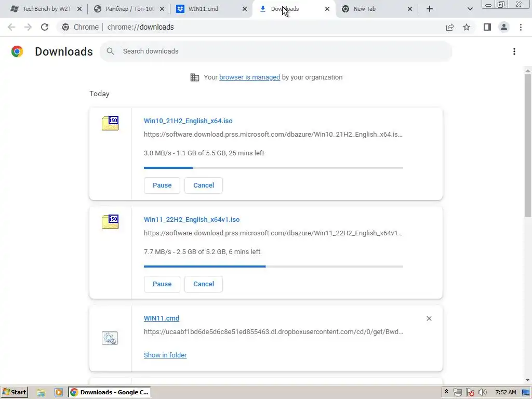Click the Search downloads field
The width and height of the screenshot is (532, 399).
[276, 51]
